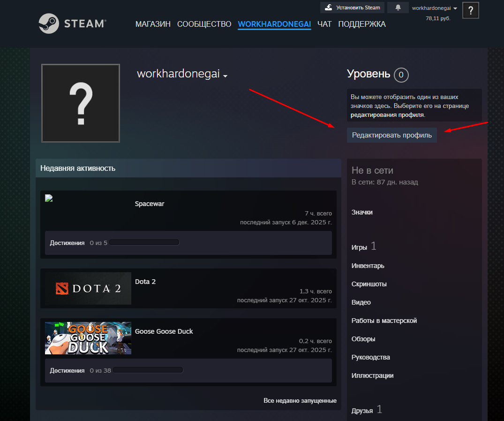The width and height of the screenshot is (504, 421).
Task: Click the Редактировать профиль button
Action: click(392, 135)
